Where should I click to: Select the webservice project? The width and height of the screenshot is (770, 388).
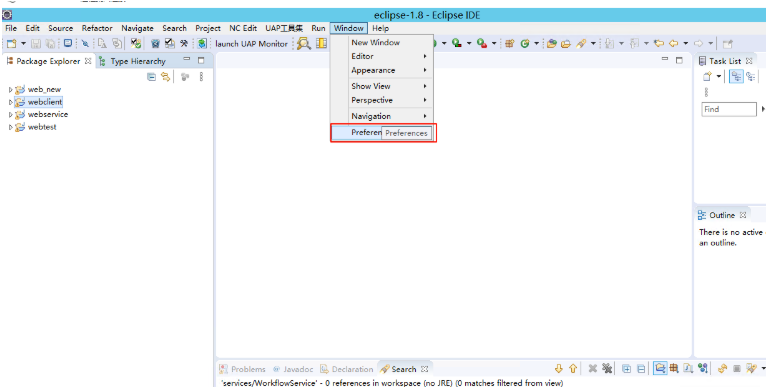coord(48,114)
